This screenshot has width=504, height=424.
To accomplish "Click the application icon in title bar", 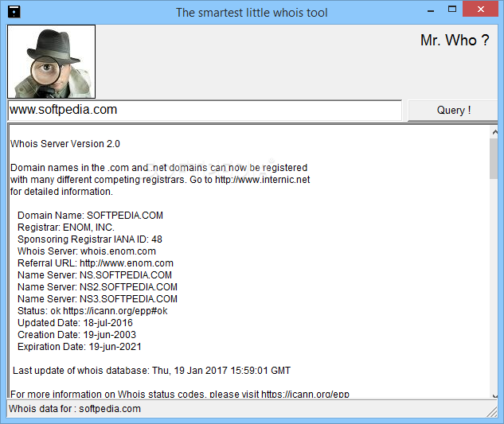I will coord(14,12).
